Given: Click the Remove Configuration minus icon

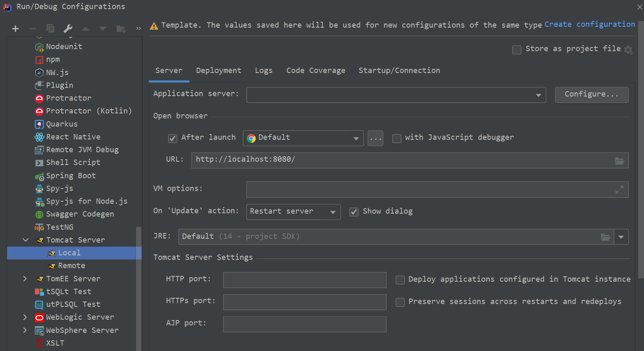Looking at the screenshot, I should click(33, 28).
